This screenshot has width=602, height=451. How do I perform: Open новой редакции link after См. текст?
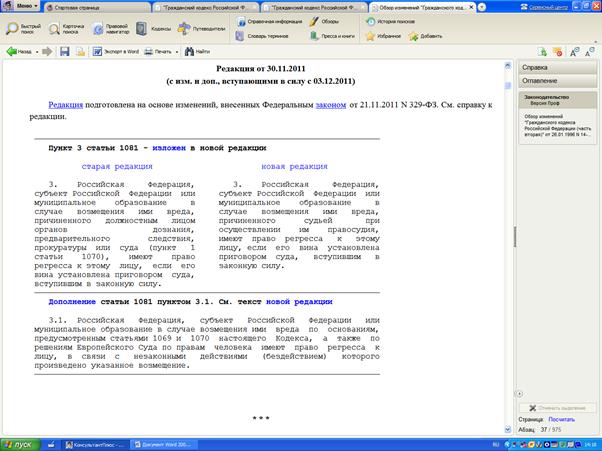click(x=299, y=302)
